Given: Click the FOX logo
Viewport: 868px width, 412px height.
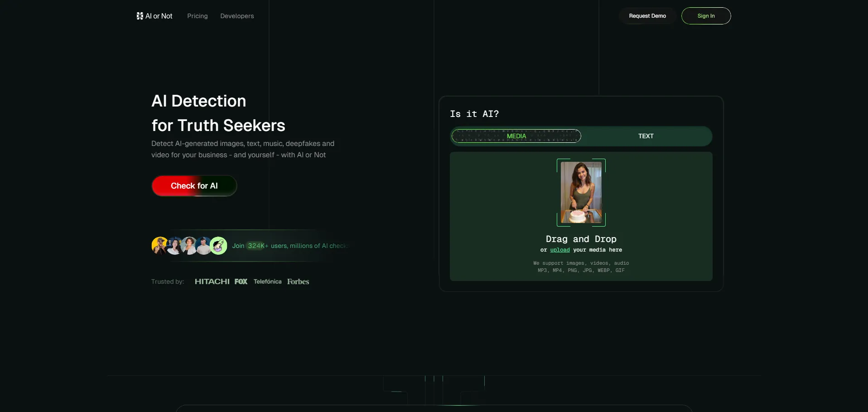Looking at the screenshot, I should (241, 281).
